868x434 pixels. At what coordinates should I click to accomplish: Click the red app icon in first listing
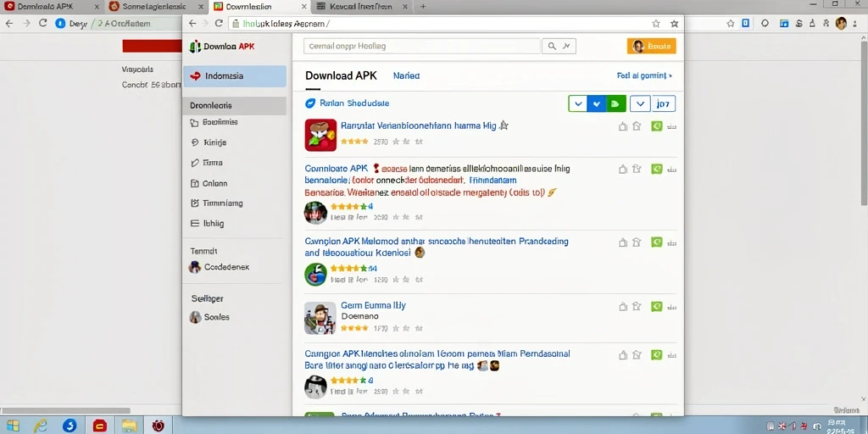coord(320,135)
